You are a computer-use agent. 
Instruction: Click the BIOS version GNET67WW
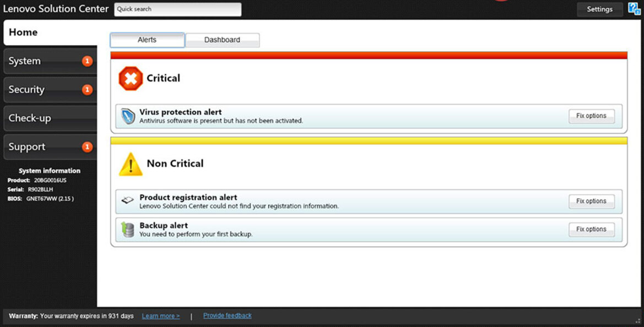point(50,199)
